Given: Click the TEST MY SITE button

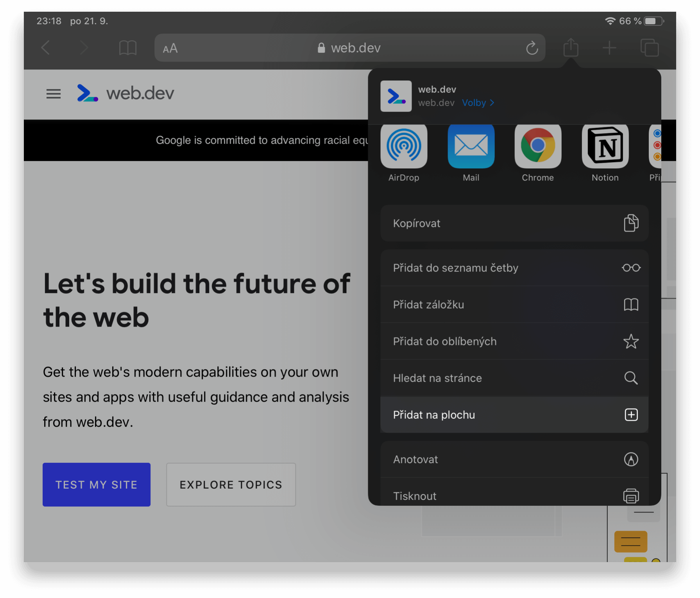Looking at the screenshot, I should 97,484.
